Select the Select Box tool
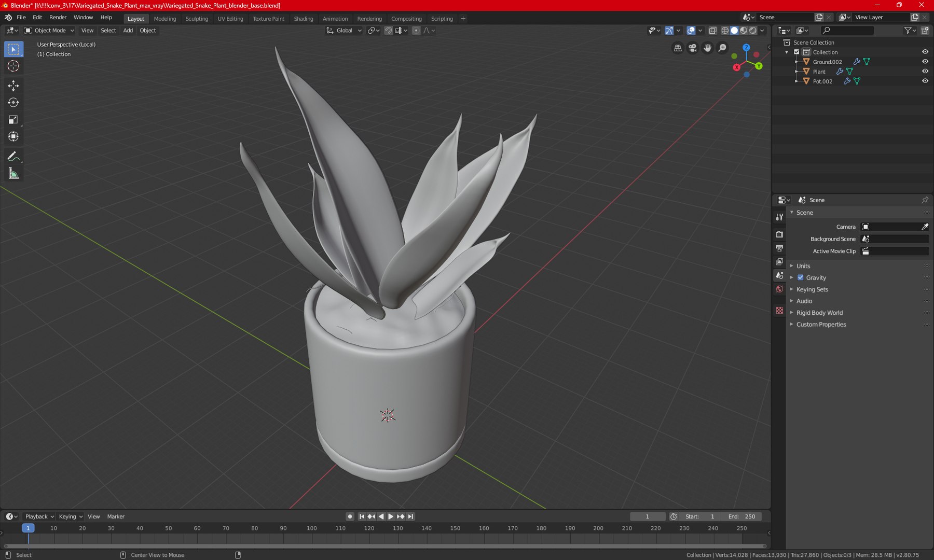Screen dimensions: 934x560 pos(13,49)
